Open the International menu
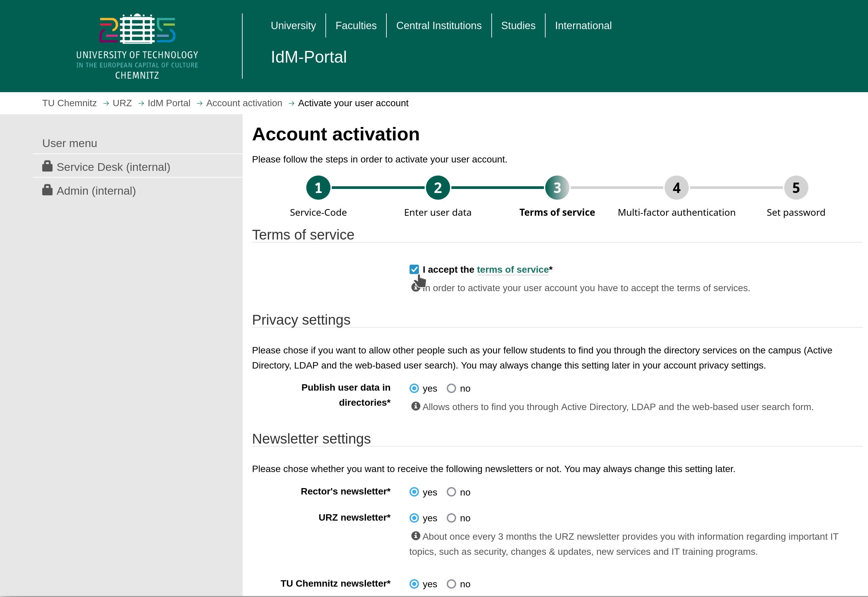This screenshot has width=868, height=597. pos(583,25)
